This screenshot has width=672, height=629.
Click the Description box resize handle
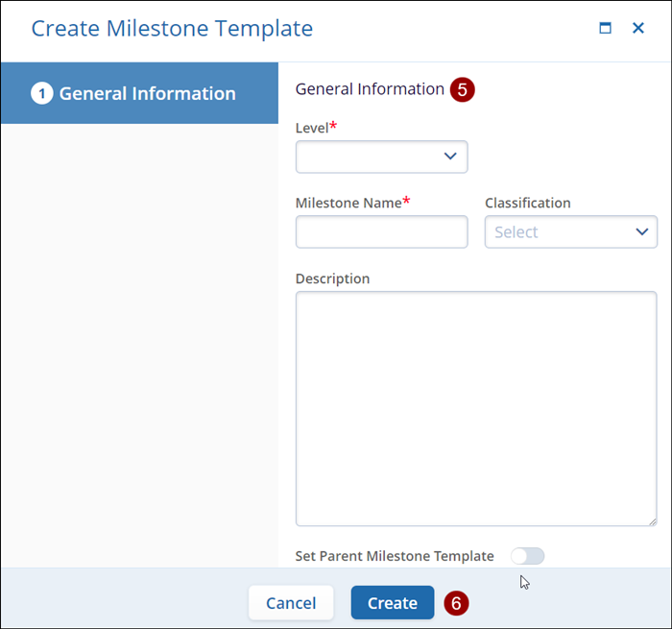point(652,520)
